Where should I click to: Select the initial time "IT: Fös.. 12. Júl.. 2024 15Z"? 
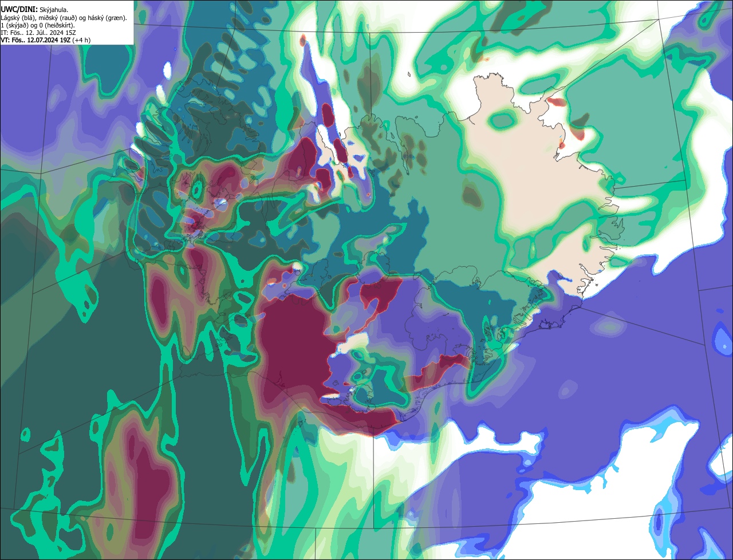point(38,33)
